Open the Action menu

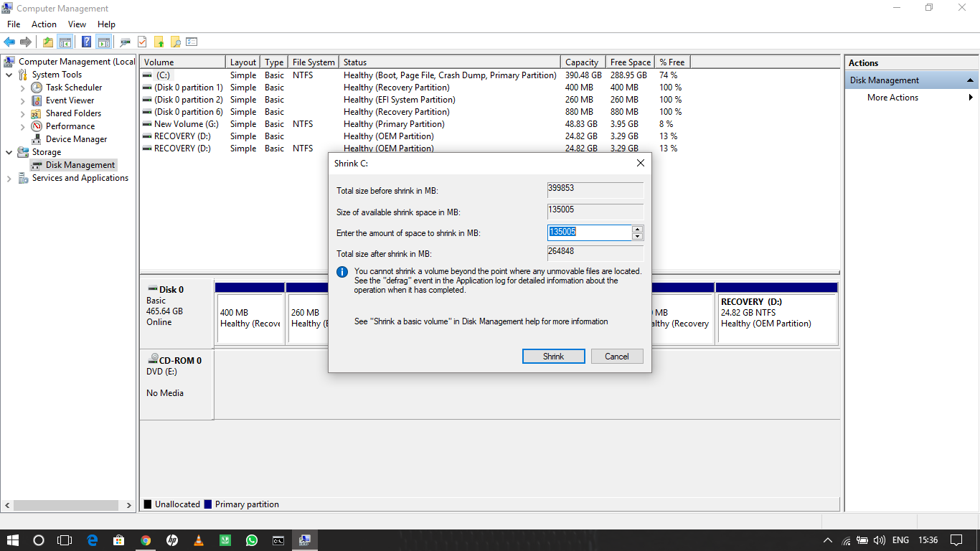(x=44, y=24)
